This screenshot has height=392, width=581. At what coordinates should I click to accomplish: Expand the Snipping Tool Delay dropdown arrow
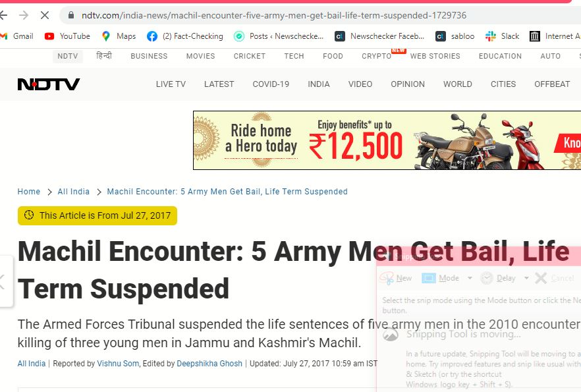click(x=526, y=278)
